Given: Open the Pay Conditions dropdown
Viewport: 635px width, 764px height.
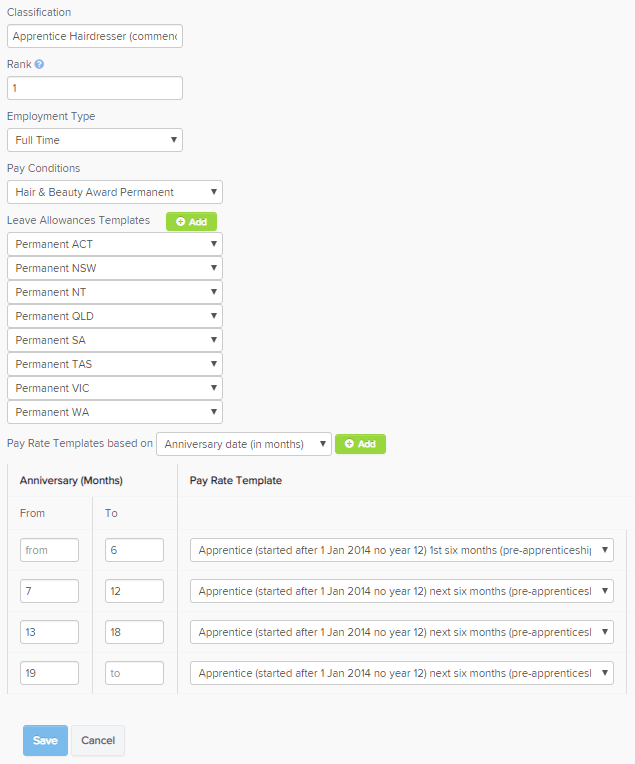Looking at the screenshot, I should (x=115, y=192).
